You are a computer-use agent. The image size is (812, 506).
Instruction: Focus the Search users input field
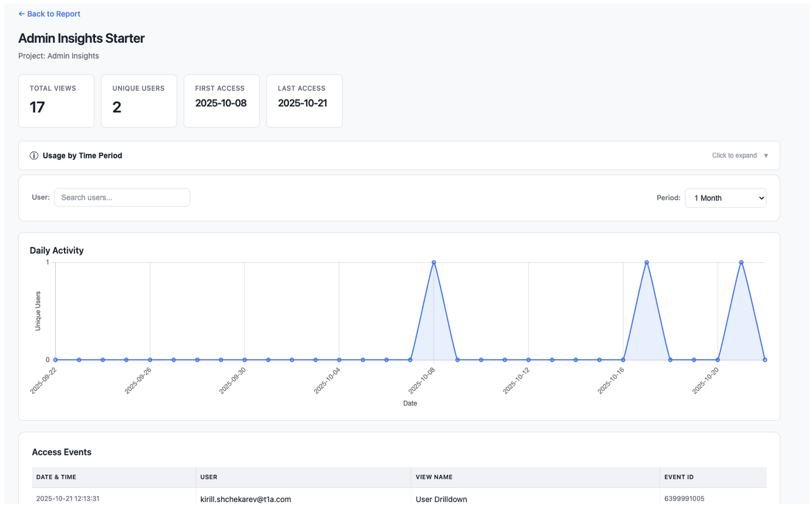click(x=122, y=197)
